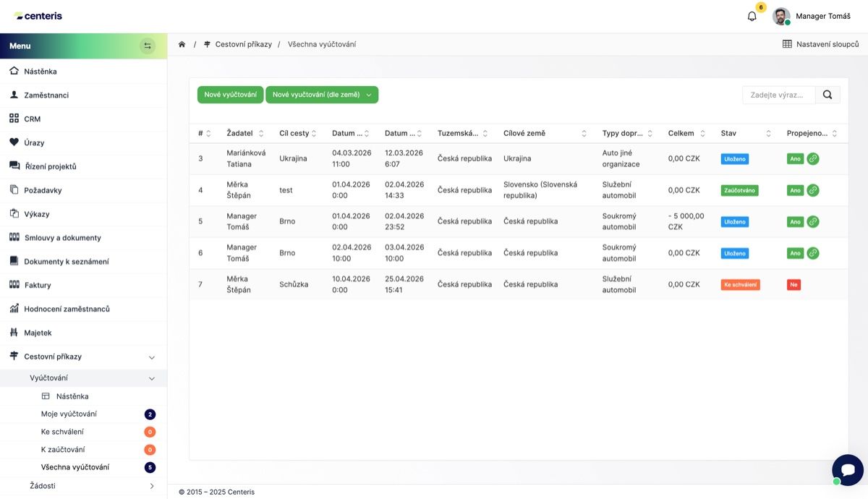Screen dimensions: 868x499
Task: Open Nové vyúčtování (dle země) dropdown
Action: tap(322, 95)
